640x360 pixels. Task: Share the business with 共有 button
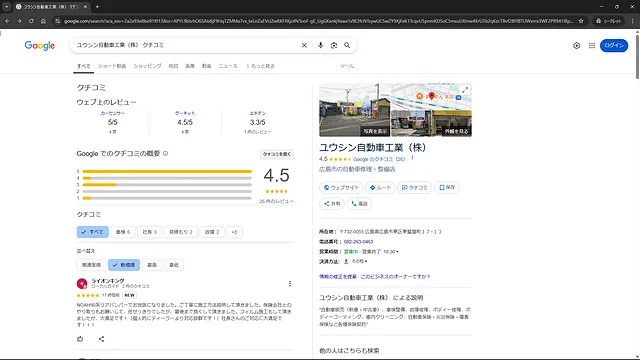pos(332,204)
